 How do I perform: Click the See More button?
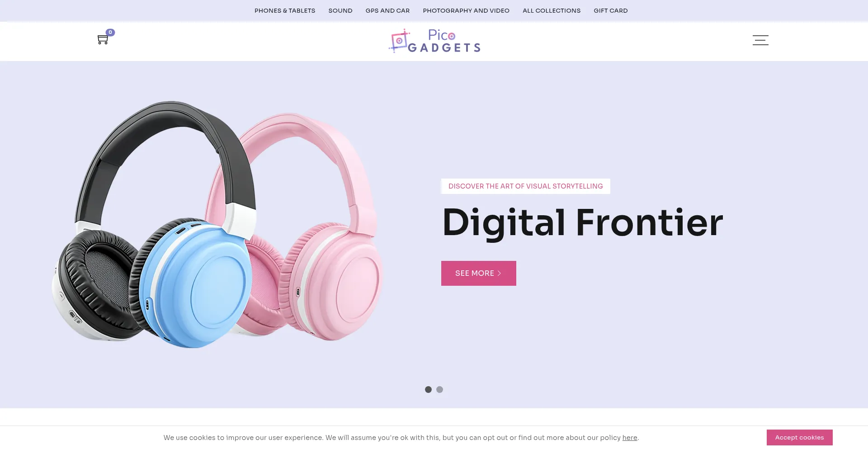click(479, 273)
